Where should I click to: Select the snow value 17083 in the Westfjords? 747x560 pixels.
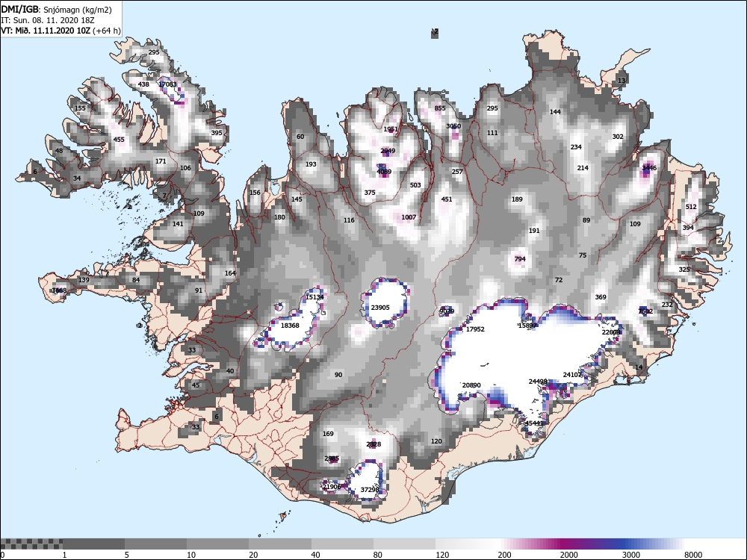[x=167, y=84]
